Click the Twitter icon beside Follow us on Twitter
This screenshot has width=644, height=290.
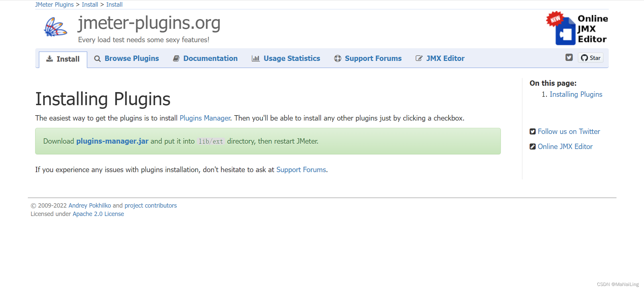533,132
